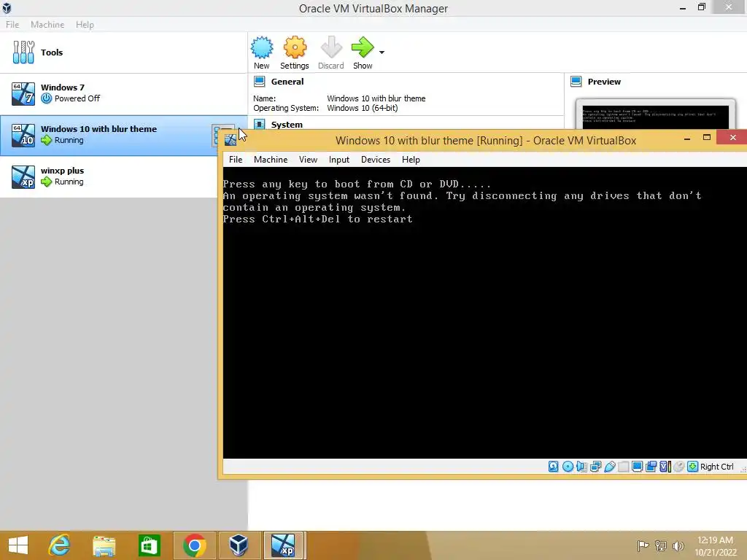Click the Discard toolbar icon
Image resolution: width=747 pixels, height=560 pixels.
click(x=330, y=52)
